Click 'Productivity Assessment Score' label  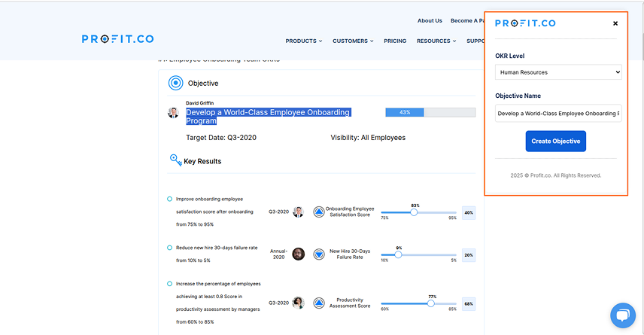click(350, 303)
